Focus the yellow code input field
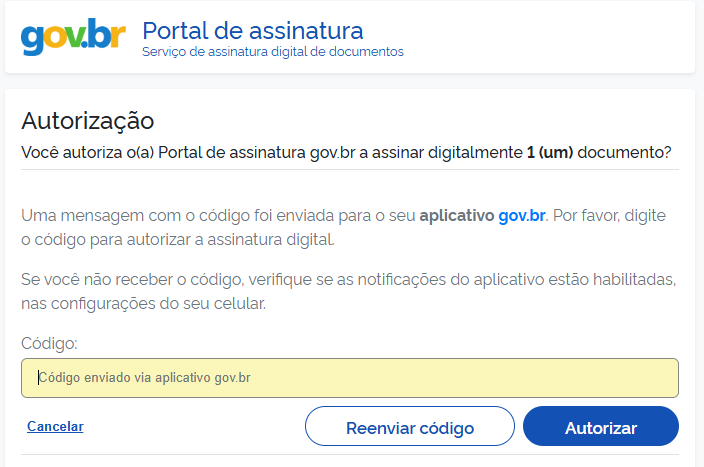 coord(350,378)
